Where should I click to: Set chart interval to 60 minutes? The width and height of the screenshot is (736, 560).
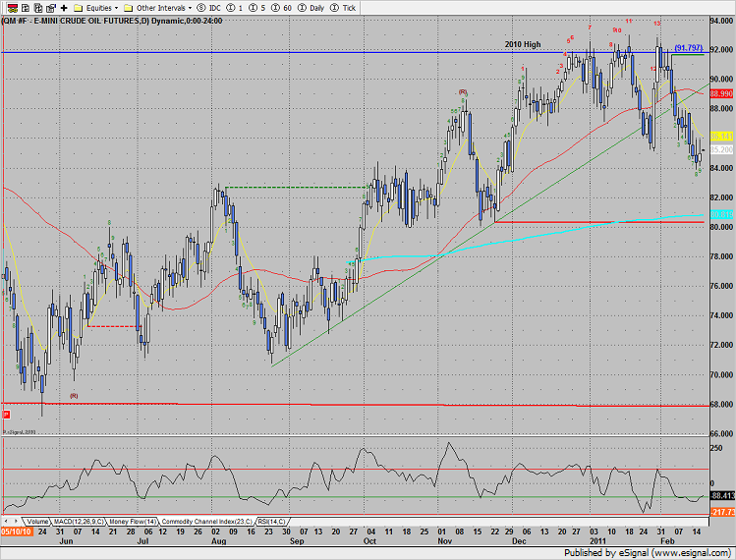point(287,8)
